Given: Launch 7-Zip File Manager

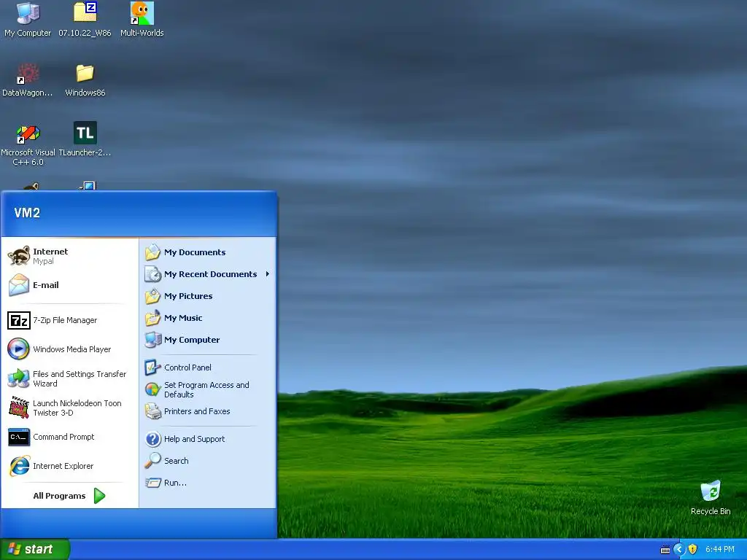Looking at the screenshot, I should pyautogui.click(x=70, y=320).
